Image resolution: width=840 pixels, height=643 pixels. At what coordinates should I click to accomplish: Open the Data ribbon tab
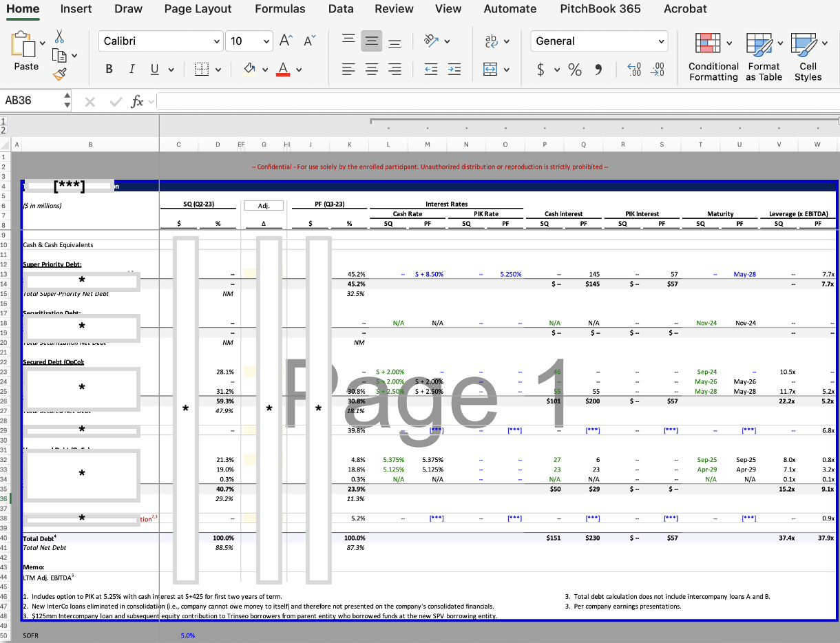[x=341, y=9]
